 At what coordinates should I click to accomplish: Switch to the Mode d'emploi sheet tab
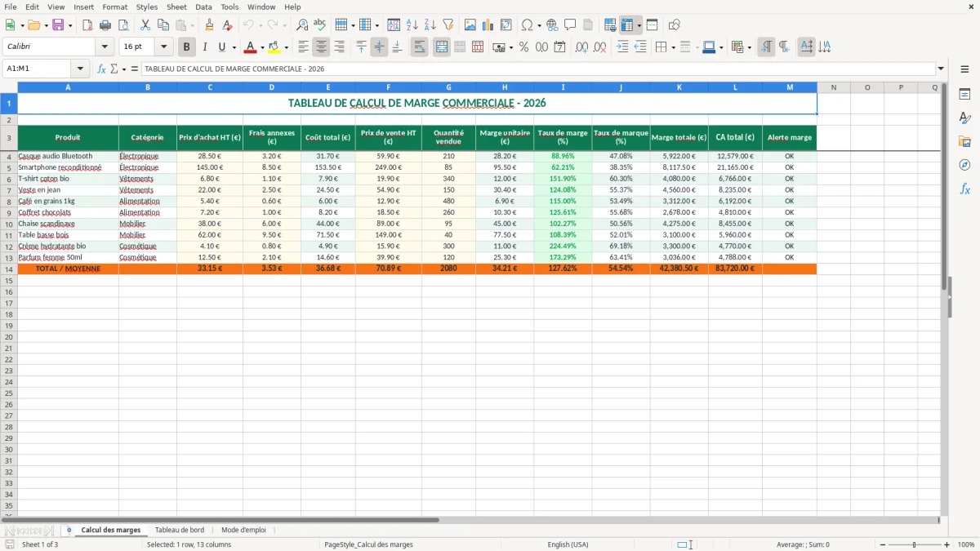point(243,530)
